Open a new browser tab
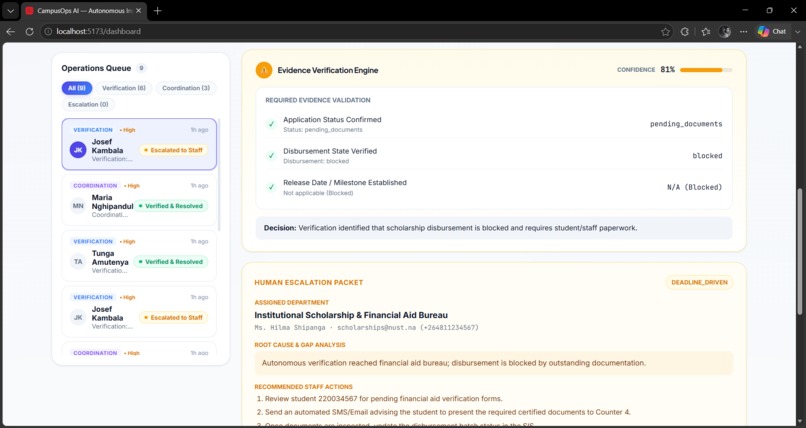The height and width of the screenshot is (428, 806). click(158, 10)
